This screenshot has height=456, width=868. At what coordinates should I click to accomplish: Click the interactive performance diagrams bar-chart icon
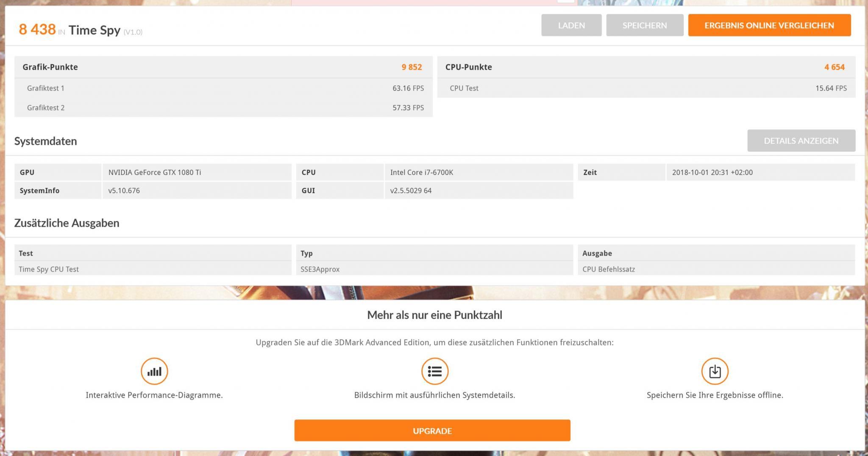(154, 371)
